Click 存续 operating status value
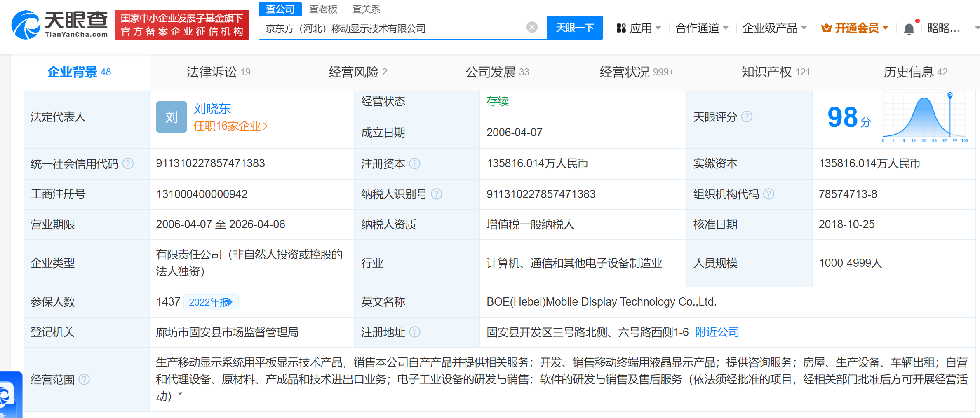980x418 pixels. [x=498, y=101]
